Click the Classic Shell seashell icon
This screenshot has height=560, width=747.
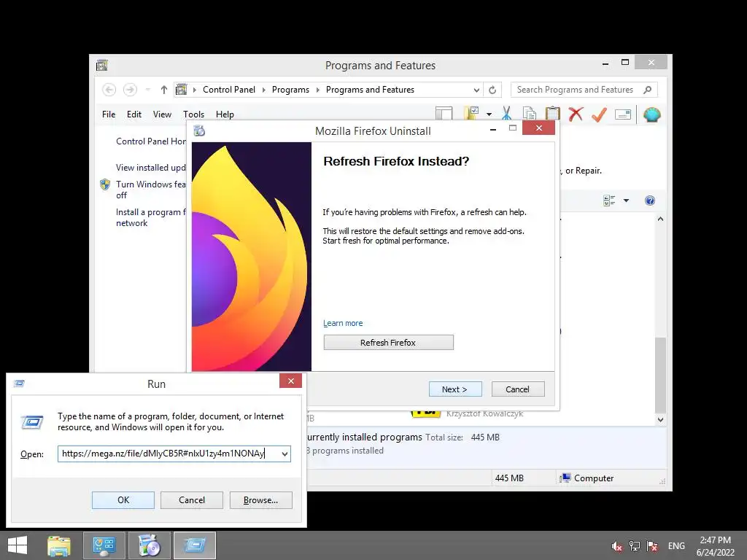click(x=651, y=114)
